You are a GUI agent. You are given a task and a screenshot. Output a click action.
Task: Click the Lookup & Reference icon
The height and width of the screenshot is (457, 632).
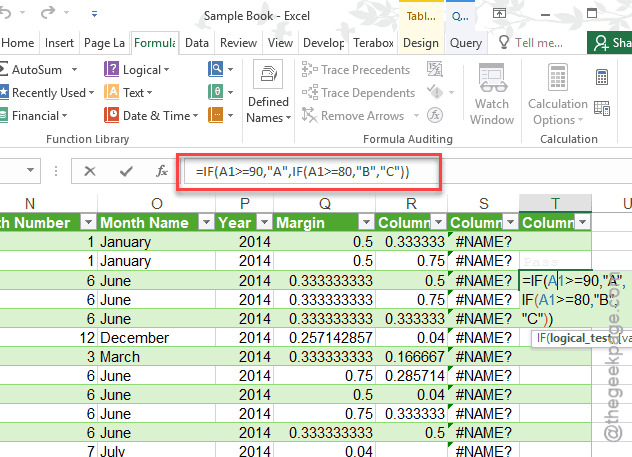[x=216, y=70]
